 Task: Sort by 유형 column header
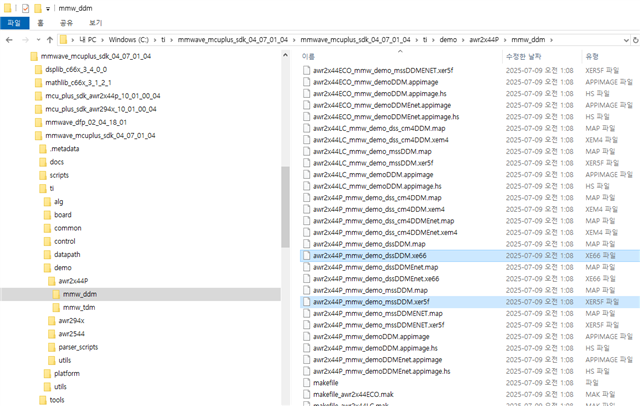point(591,56)
